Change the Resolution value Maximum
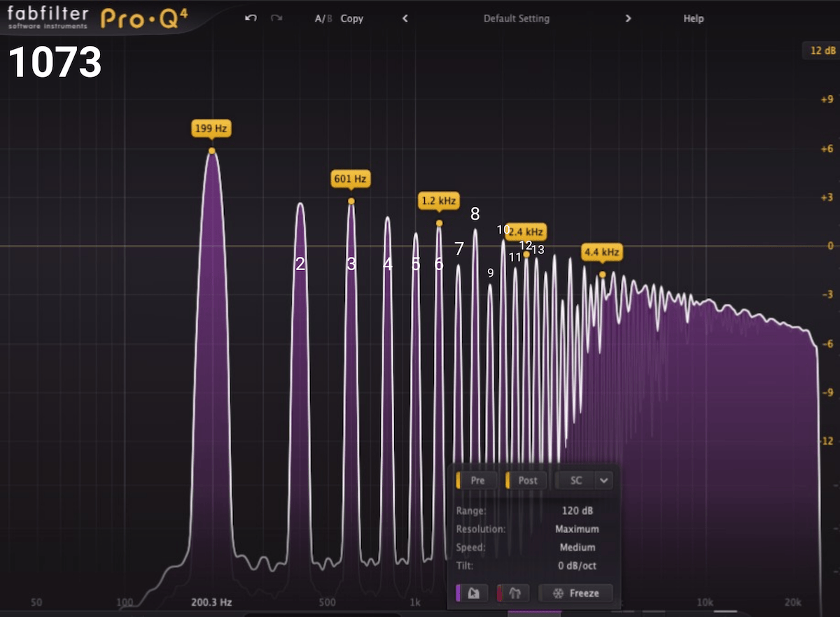Viewport: 840px width, 617px height. 577,529
